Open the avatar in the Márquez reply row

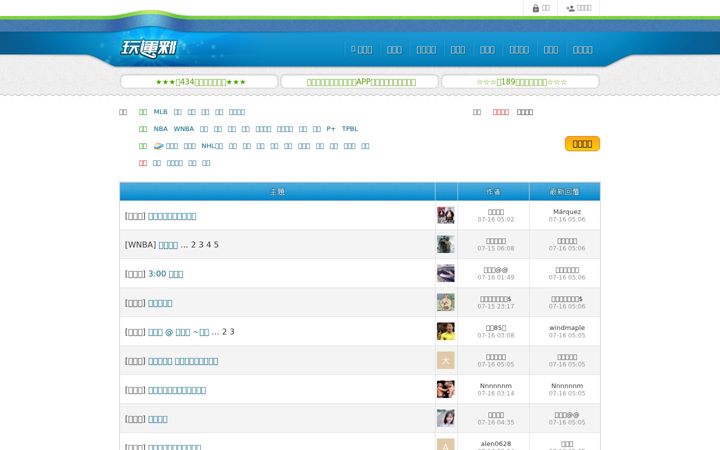pyautogui.click(x=445, y=215)
